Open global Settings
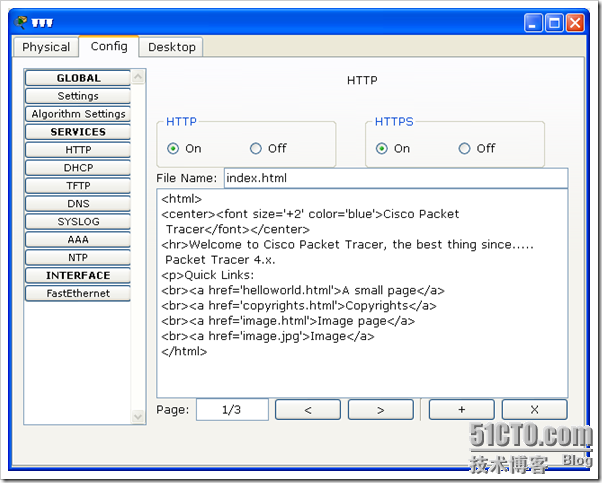Screen dimensions: 602x483 click(78, 96)
